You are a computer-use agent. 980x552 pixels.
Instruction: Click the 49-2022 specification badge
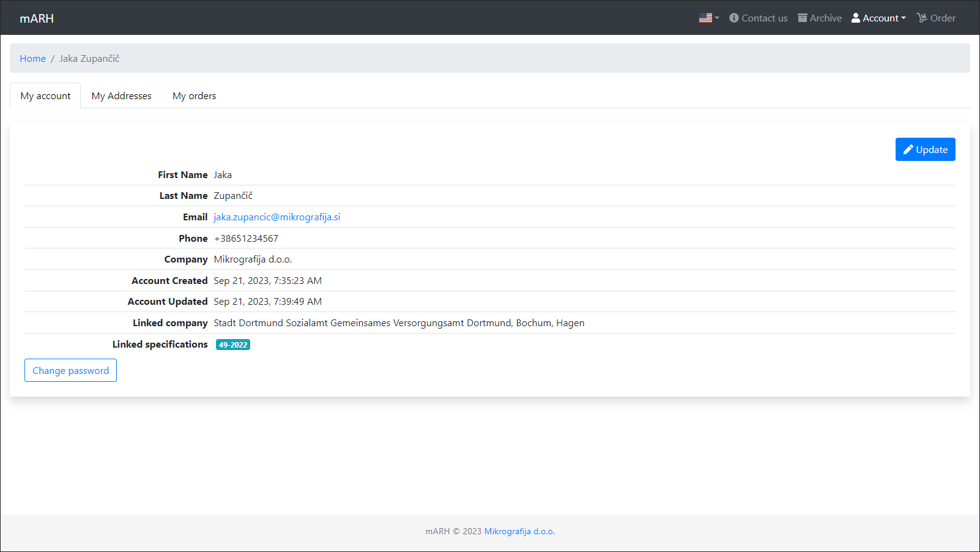click(x=233, y=345)
